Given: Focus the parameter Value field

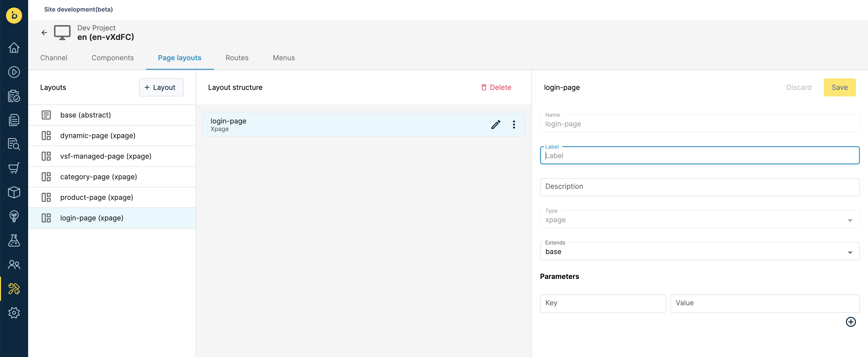Looking at the screenshot, I should coord(765,304).
